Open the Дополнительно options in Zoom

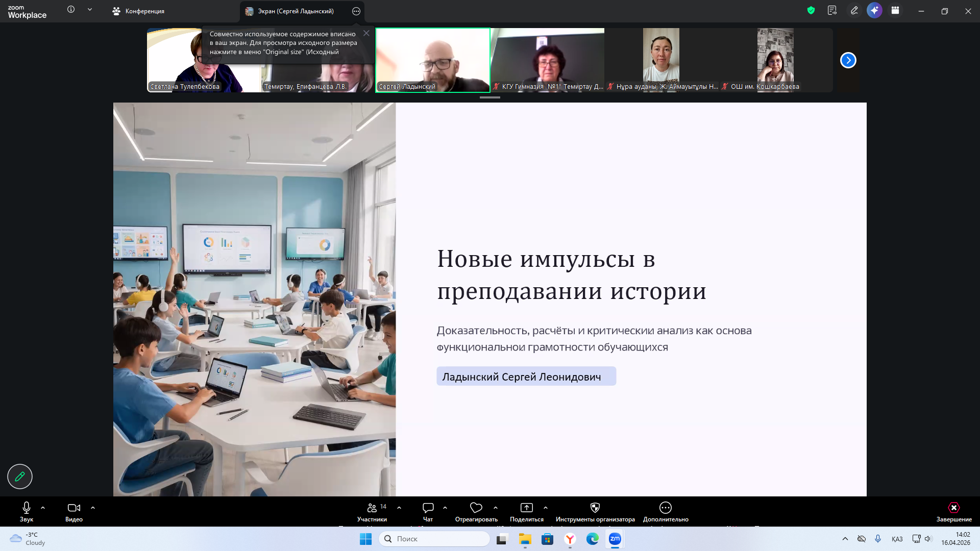[665, 509]
